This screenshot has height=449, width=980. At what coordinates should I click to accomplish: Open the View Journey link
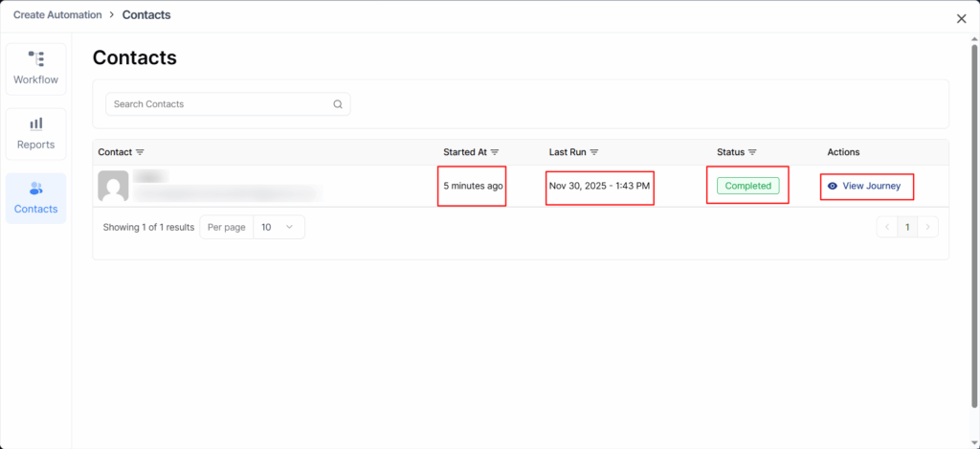pyautogui.click(x=871, y=186)
